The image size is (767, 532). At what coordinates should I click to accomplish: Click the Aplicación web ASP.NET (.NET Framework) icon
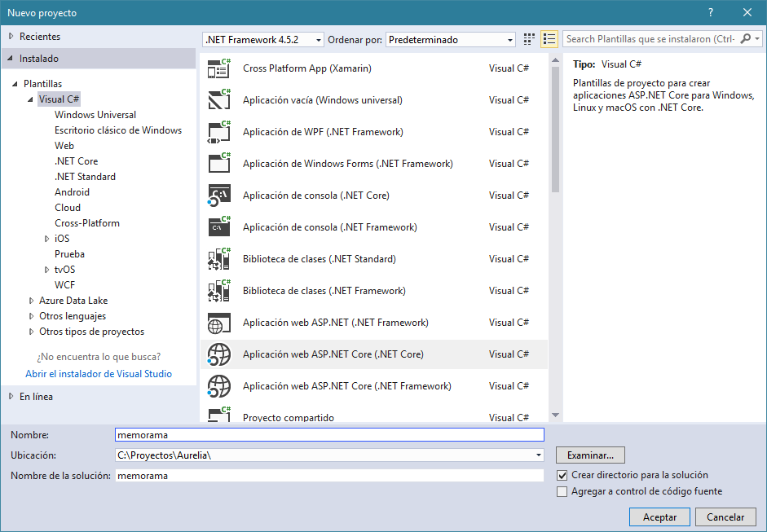click(218, 323)
